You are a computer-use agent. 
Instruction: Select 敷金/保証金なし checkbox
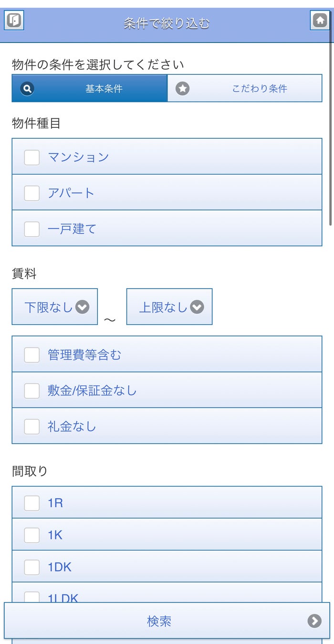[x=32, y=390]
